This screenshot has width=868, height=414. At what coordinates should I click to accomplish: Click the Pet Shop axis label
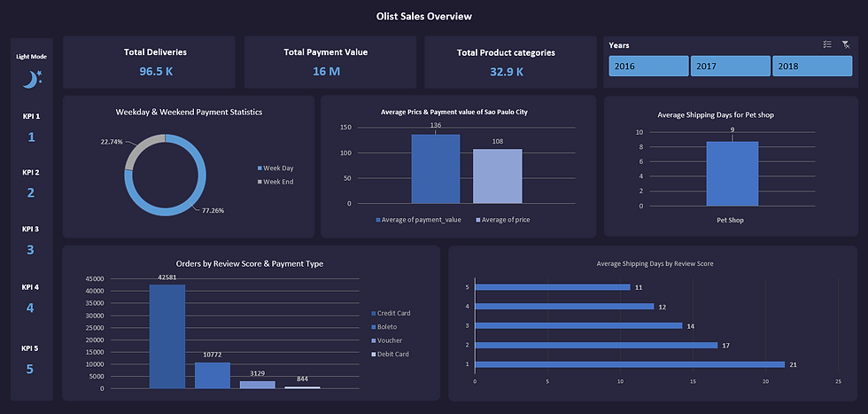click(x=730, y=221)
